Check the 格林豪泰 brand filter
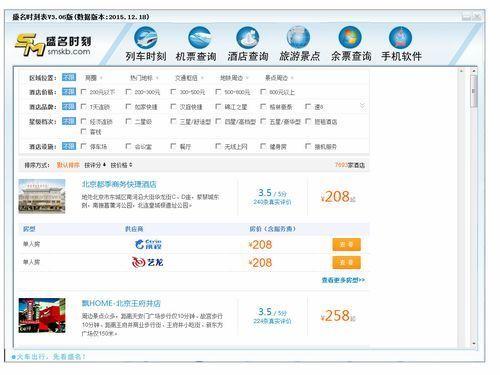The height and width of the screenshot is (375, 500). pos(263,107)
